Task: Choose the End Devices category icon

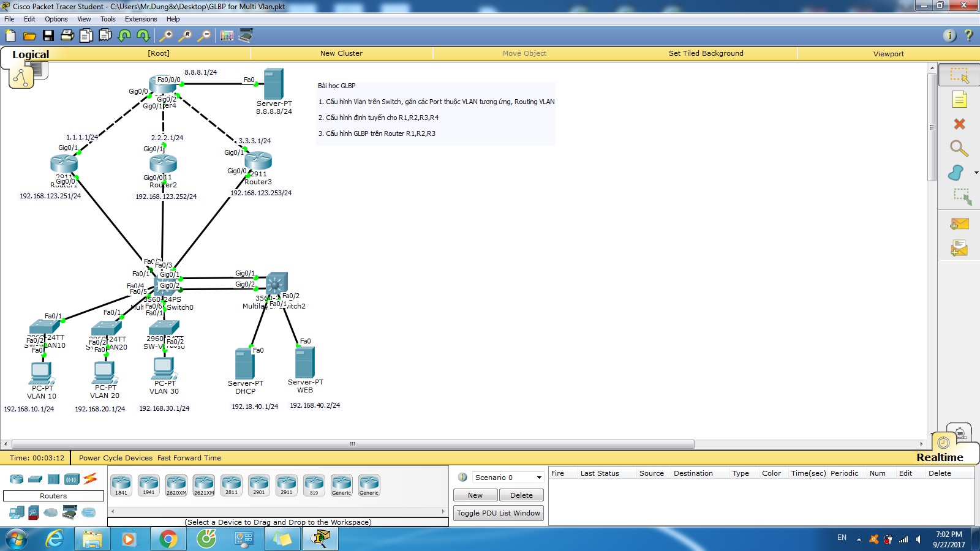Action: pyautogui.click(x=17, y=512)
